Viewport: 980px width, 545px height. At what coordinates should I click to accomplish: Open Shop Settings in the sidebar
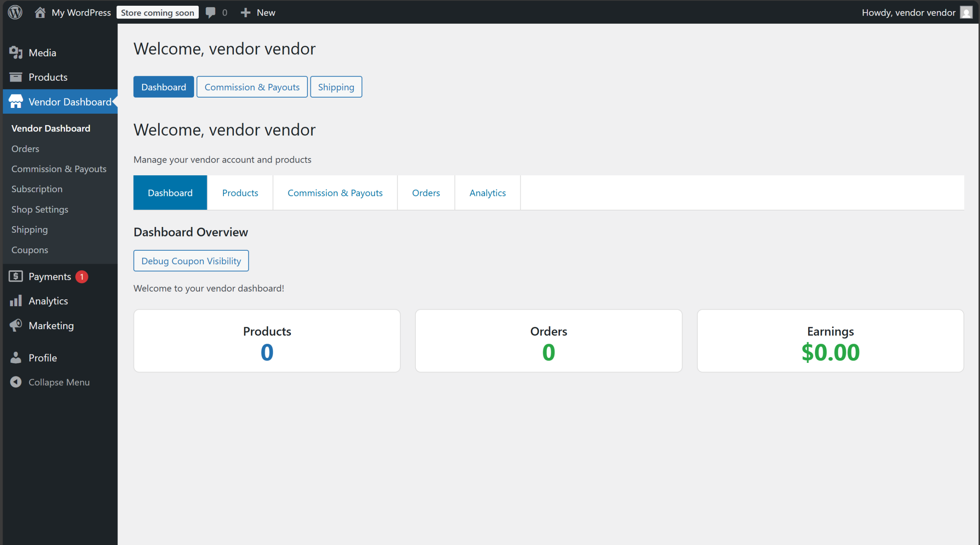click(40, 209)
